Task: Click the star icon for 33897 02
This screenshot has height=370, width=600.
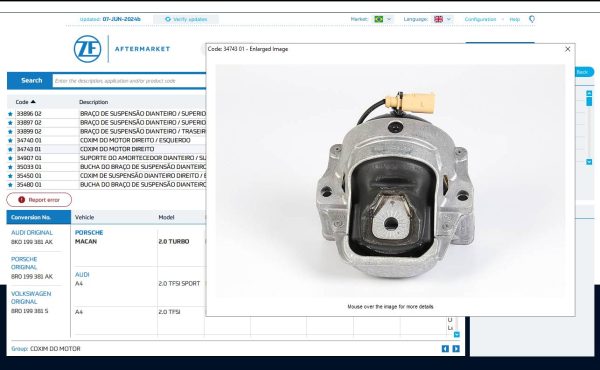Action: tap(10, 122)
